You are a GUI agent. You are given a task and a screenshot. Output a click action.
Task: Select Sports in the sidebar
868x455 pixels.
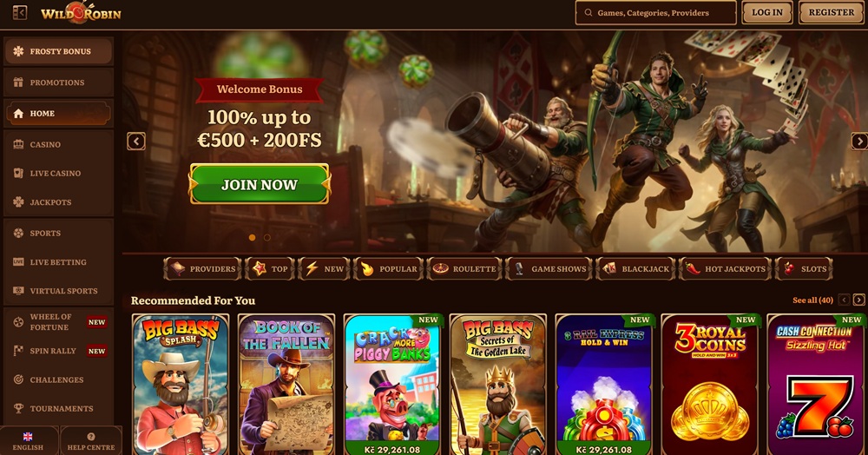[x=58, y=233]
